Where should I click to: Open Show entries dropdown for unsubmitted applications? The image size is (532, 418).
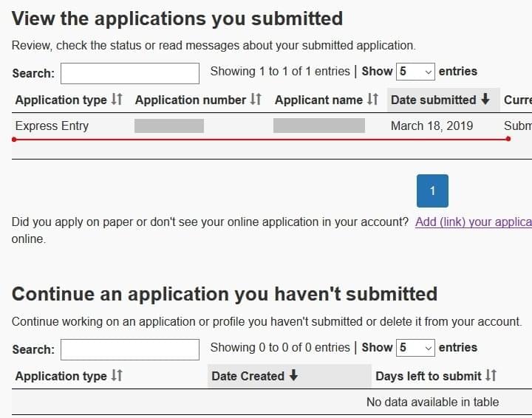tap(415, 348)
